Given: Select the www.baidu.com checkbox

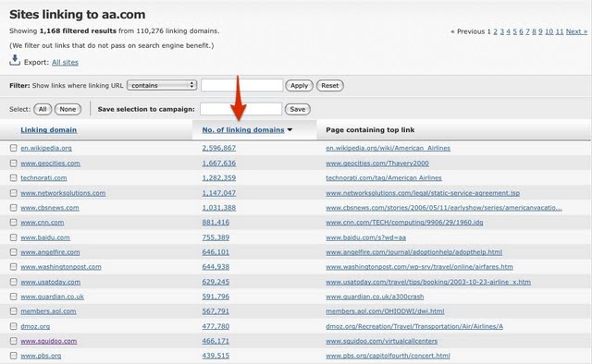Looking at the screenshot, I should pos(14,237).
